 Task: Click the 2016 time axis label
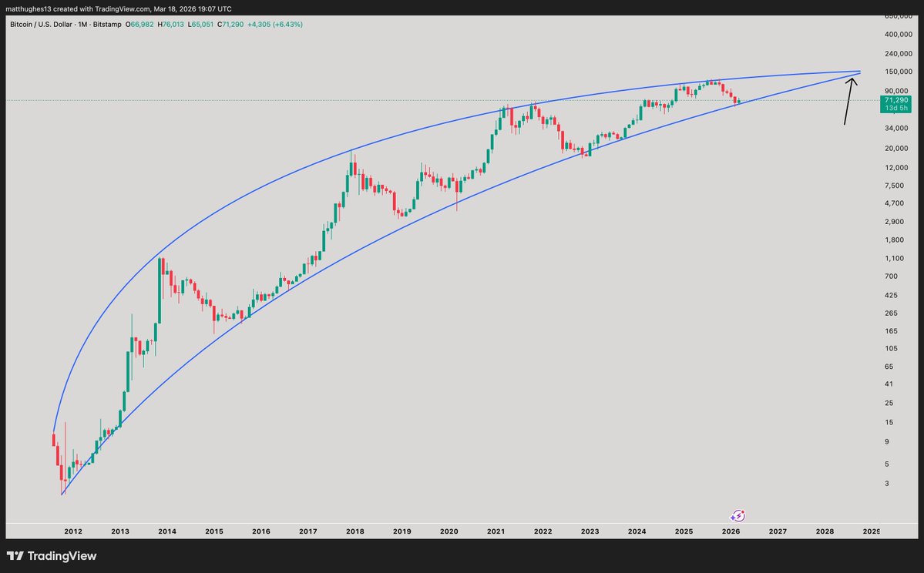[261, 531]
